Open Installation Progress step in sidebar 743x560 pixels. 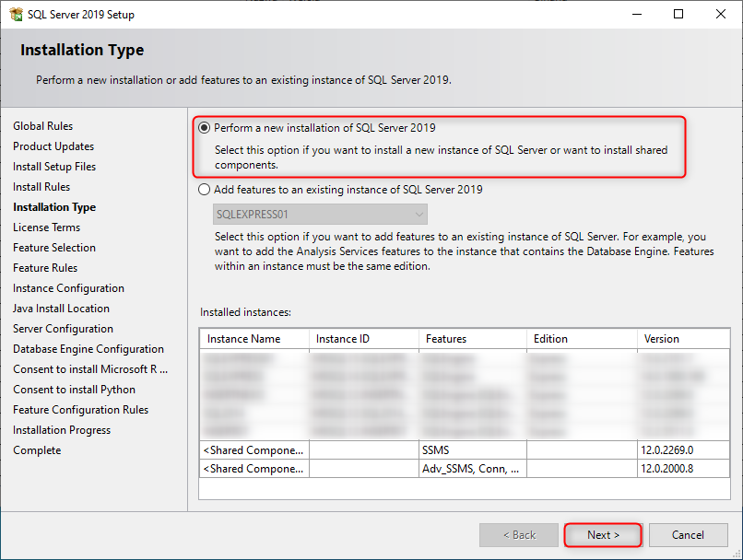click(62, 430)
